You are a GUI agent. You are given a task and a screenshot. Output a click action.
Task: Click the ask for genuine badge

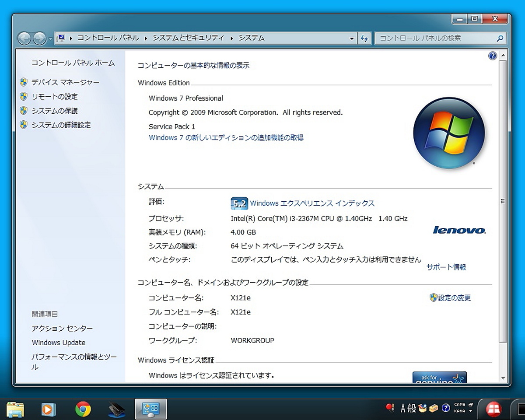[440, 377]
